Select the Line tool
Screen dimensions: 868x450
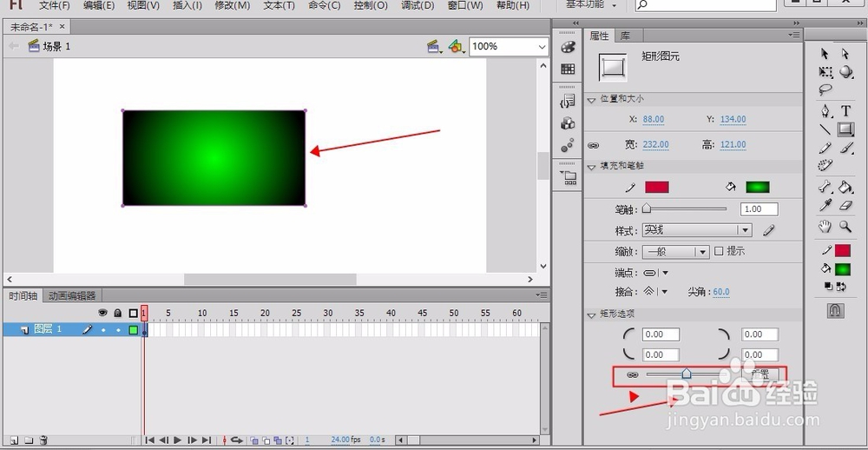click(825, 129)
